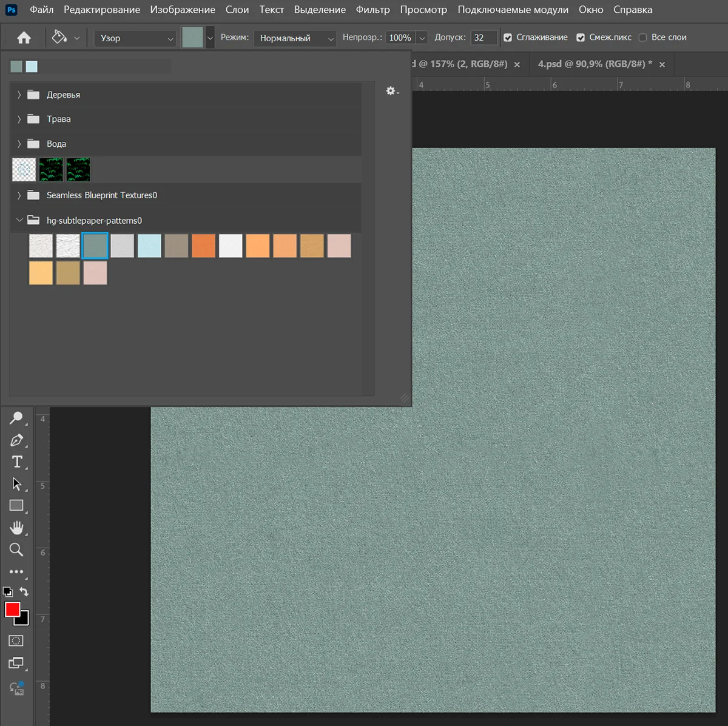The image size is (728, 726).
Task: Toggle Quick Mask mode icon
Action: click(x=16, y=640)
